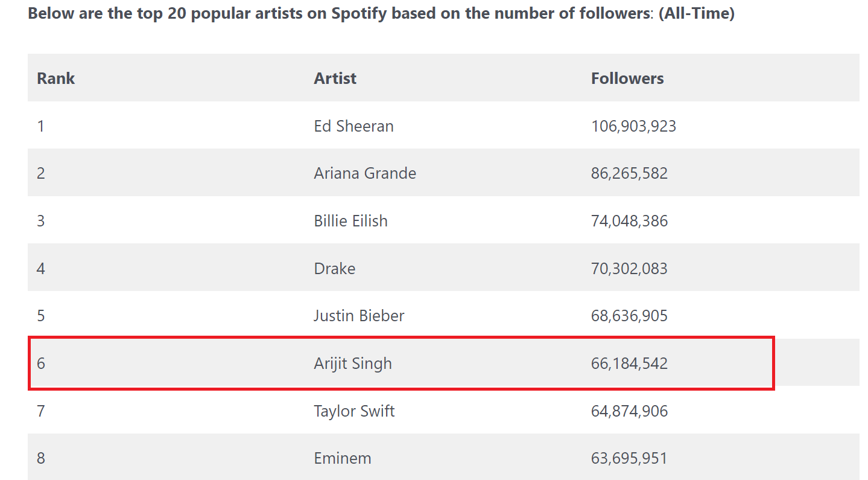Select the Drake artist cell
The width and height of the screenshot is (868, 480).
tap(335, 268)
